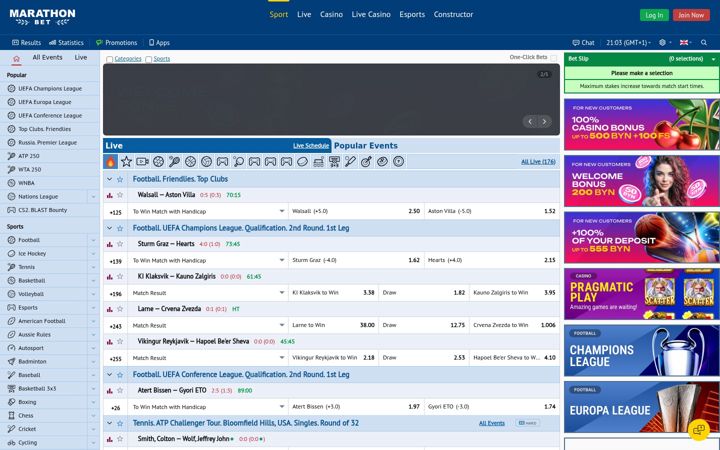720x450 pixels.
Task: Collapse Football. Friendlies. Top Clubs section
Action: [109, 180]
